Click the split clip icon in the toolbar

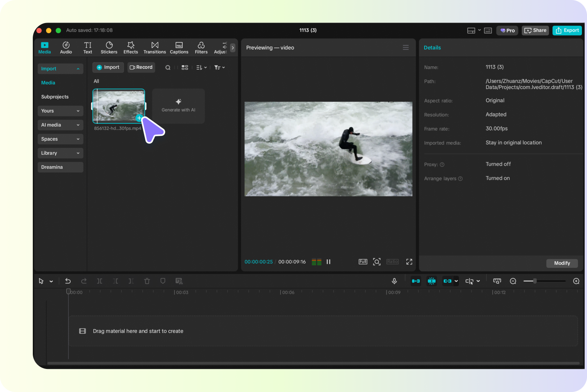click(x=100, y=281)
